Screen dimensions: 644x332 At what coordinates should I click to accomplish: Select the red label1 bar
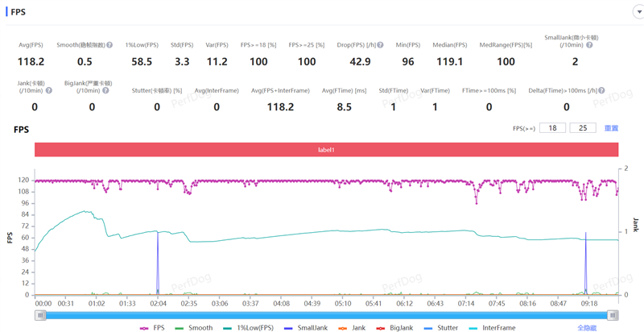pyautogui.click(x=326, y=150)
